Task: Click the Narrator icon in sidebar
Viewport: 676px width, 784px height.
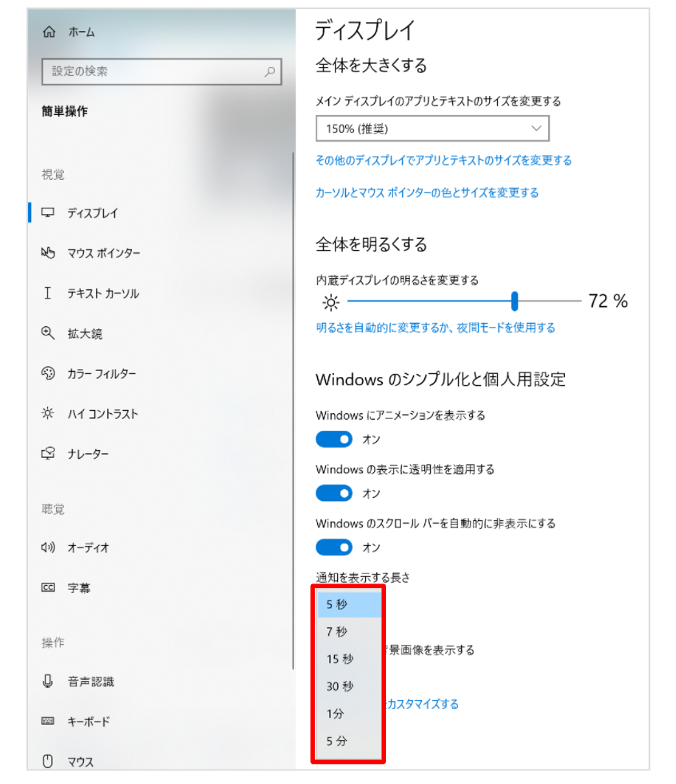Action: [48, 453]
